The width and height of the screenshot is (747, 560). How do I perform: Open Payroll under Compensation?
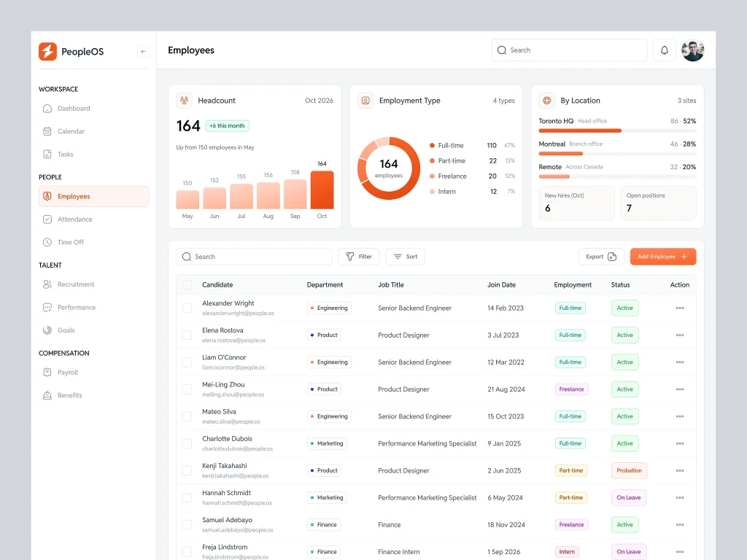click(x=94, y=373)
